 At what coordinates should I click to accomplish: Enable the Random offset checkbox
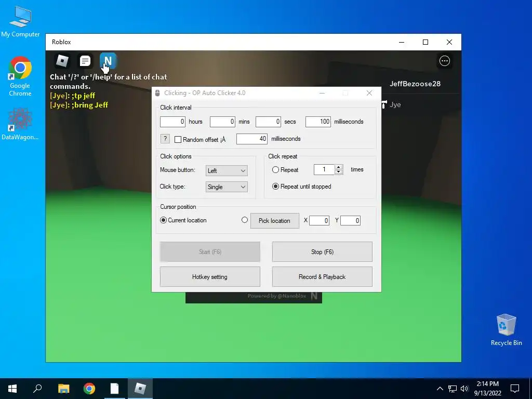(x=178, y=139)
